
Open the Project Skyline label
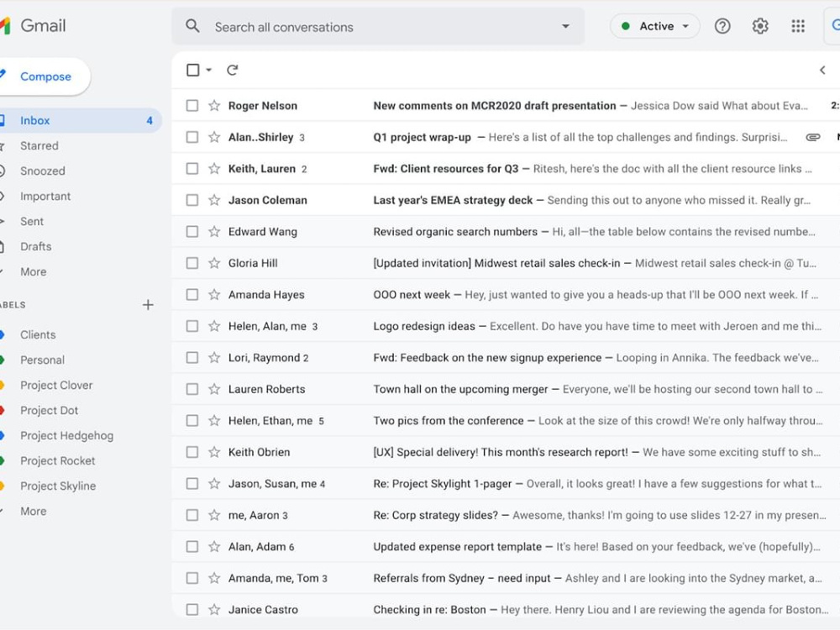(x=58, y=486)
